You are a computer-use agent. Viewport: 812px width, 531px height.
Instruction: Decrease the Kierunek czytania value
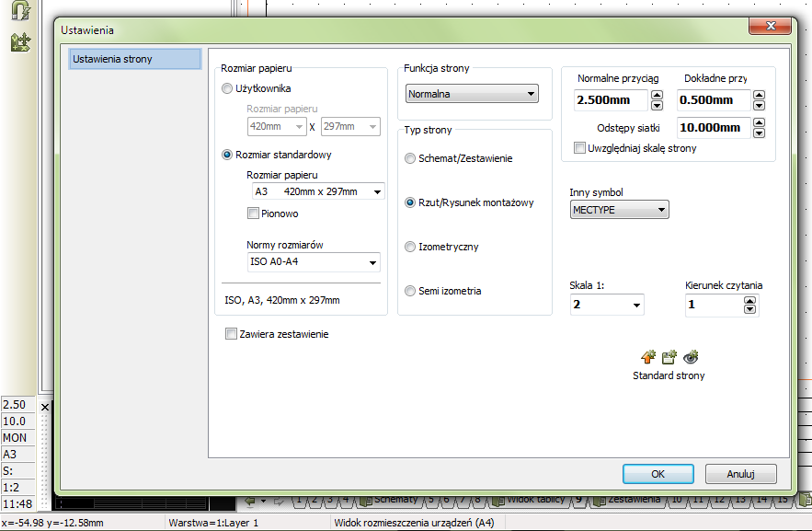[749, 309]
